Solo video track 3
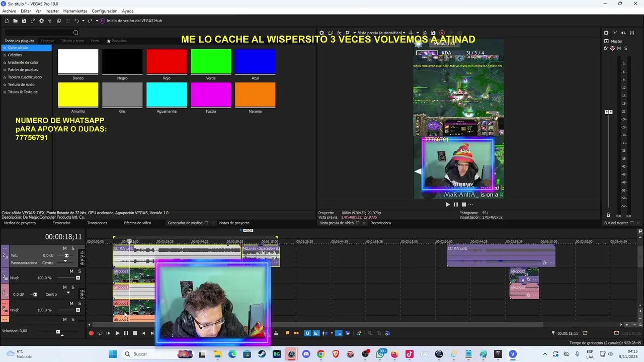 coord(79,271)
